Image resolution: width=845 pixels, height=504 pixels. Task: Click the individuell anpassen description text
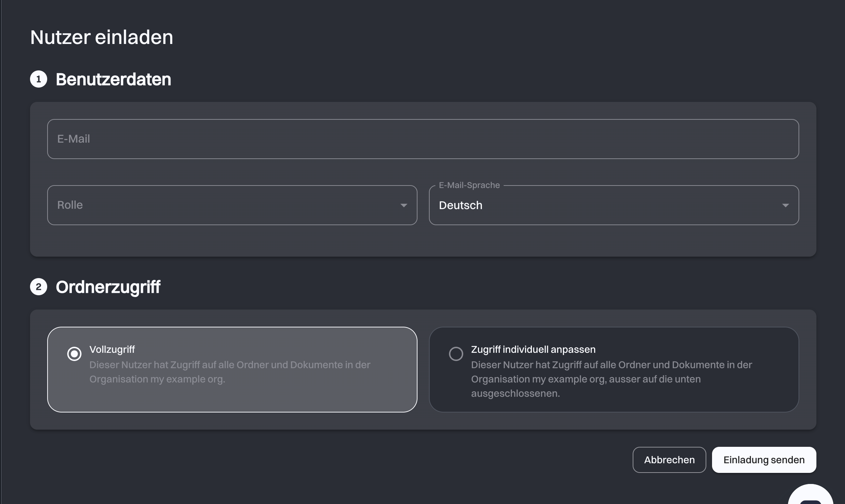[x=612, y=379]
